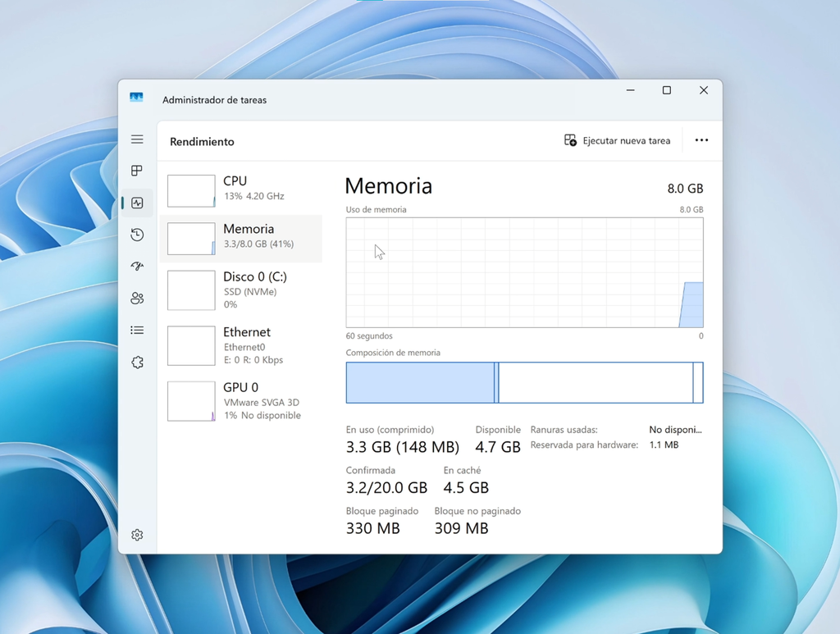Open the App history icon

click(x=137, y=235)
